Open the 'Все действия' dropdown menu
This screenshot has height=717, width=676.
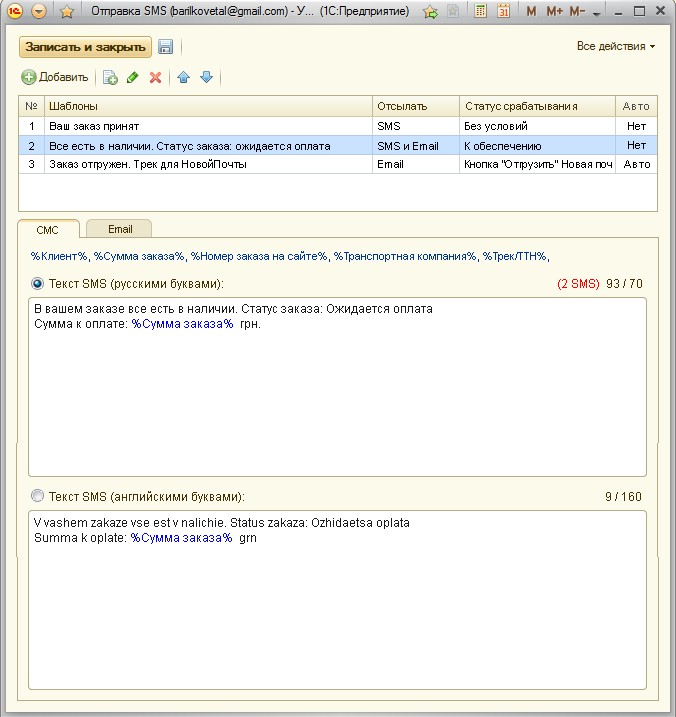(x=616, y=47)
